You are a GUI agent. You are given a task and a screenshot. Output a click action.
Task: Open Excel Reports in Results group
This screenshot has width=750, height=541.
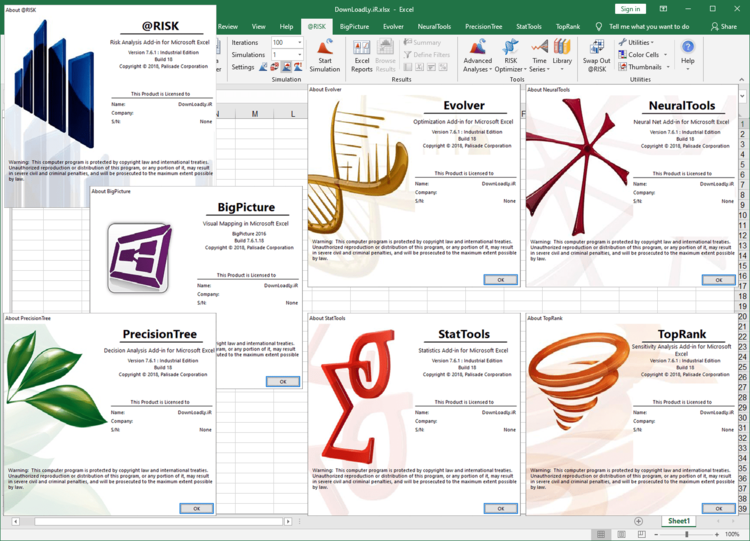pyautogui.click(x=362, y=56)
